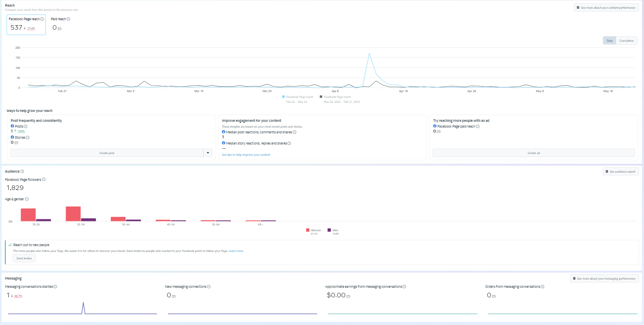Click info icon beside Messaging conversations started
This screenshot has width=644, height=325.
tap(55, 287)
